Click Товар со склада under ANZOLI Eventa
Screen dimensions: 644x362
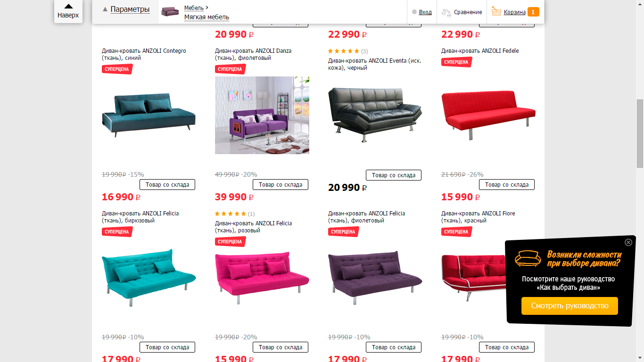tap(394, 175)
